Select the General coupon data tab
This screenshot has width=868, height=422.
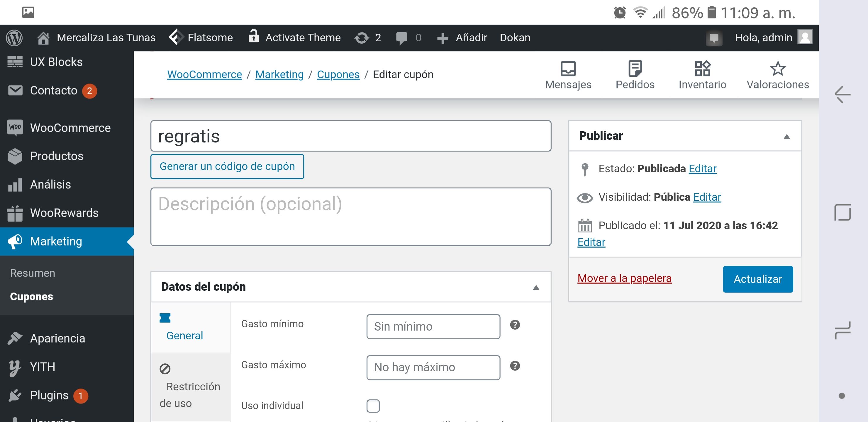coord(191,327)
